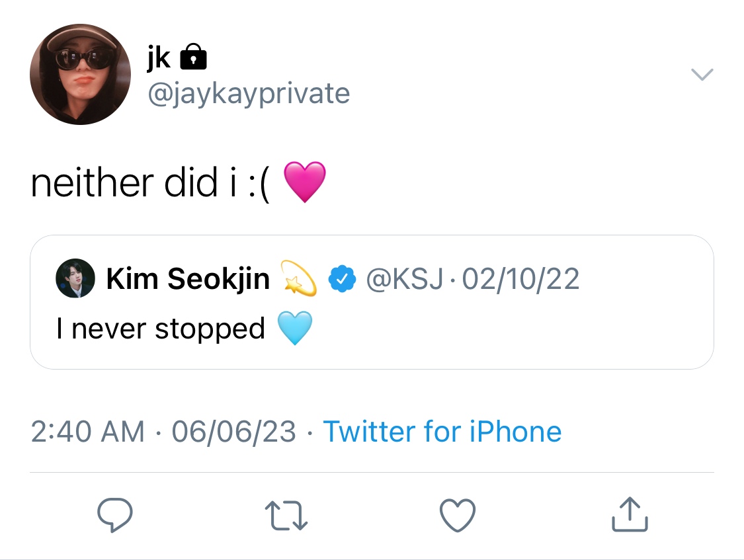Click the @KSJ handle in quoted tweet

pos(405,279)
